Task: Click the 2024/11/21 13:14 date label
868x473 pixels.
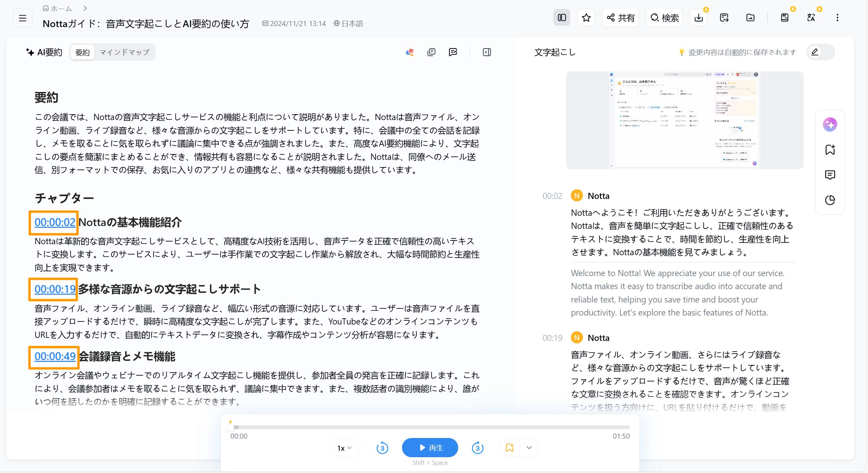Action: coord(294,23)
